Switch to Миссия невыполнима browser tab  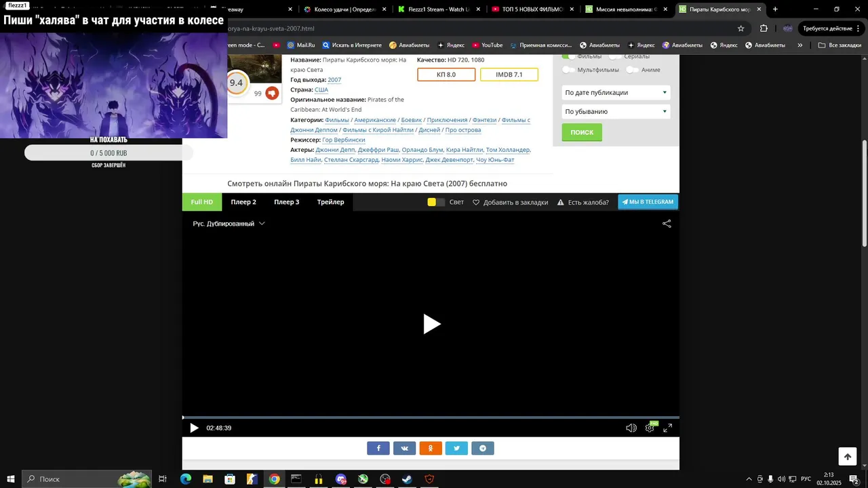point(627,9)
